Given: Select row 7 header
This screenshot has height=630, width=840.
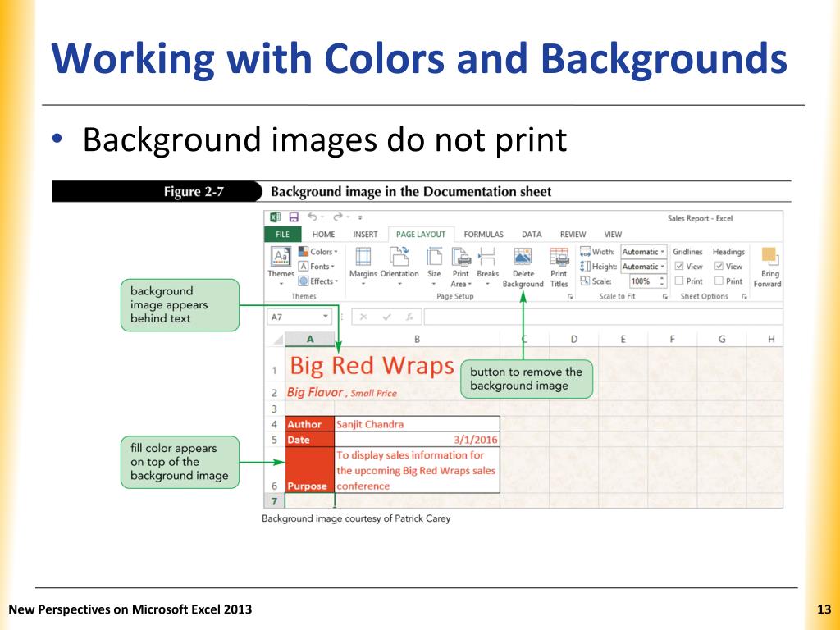Looking at the screenshot, I should tap(274, 501).
